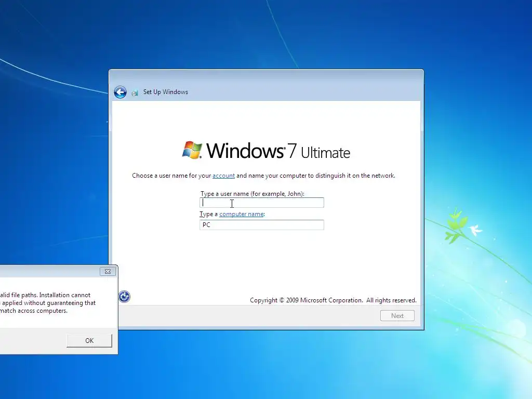This screenshot has width=532, height=399.
Task: Click the 'Windows 7 Ultimate' heading text
Action: tap(278, 151)
